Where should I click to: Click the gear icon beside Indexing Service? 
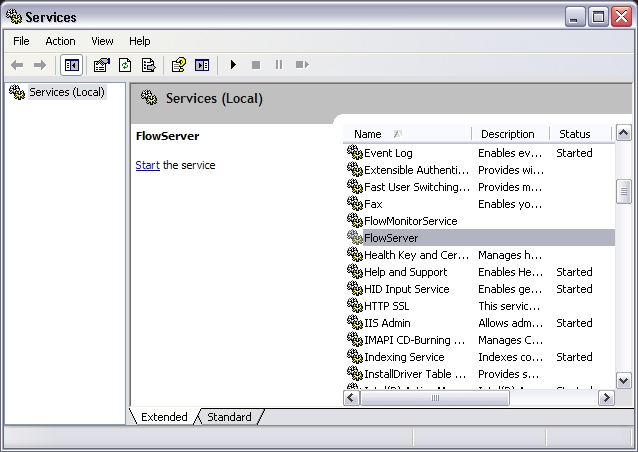tap(354, 356)
